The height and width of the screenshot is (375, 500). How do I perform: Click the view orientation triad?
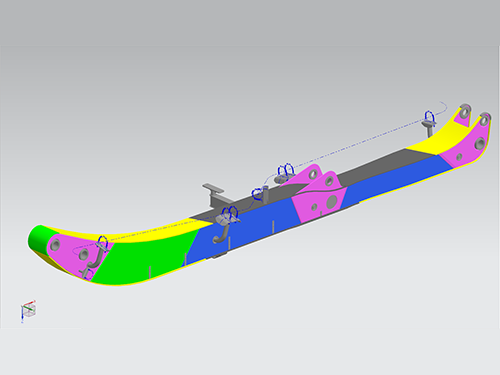pyautogui.click(x=28, y=310)
